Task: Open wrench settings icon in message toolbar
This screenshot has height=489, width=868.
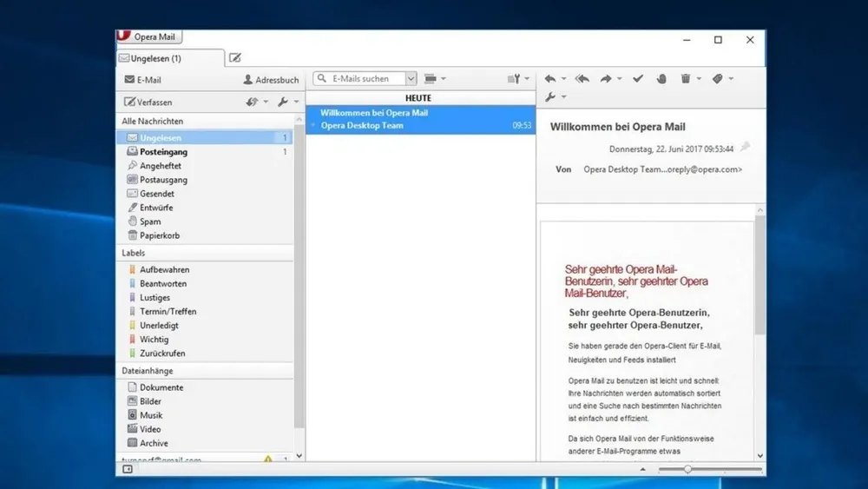Action: pos(549,97)
